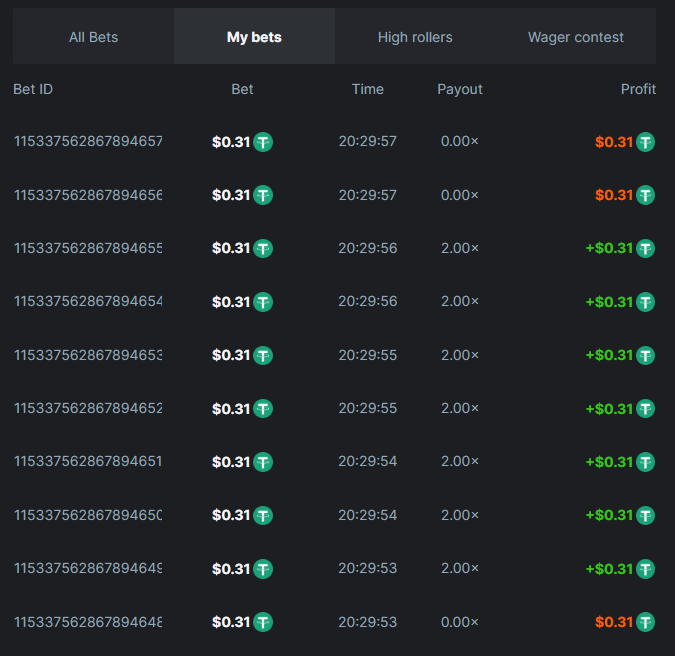Click Tether bet icon in row ending 4655
This screenshot has width=675, height=656.
(263, 248)
